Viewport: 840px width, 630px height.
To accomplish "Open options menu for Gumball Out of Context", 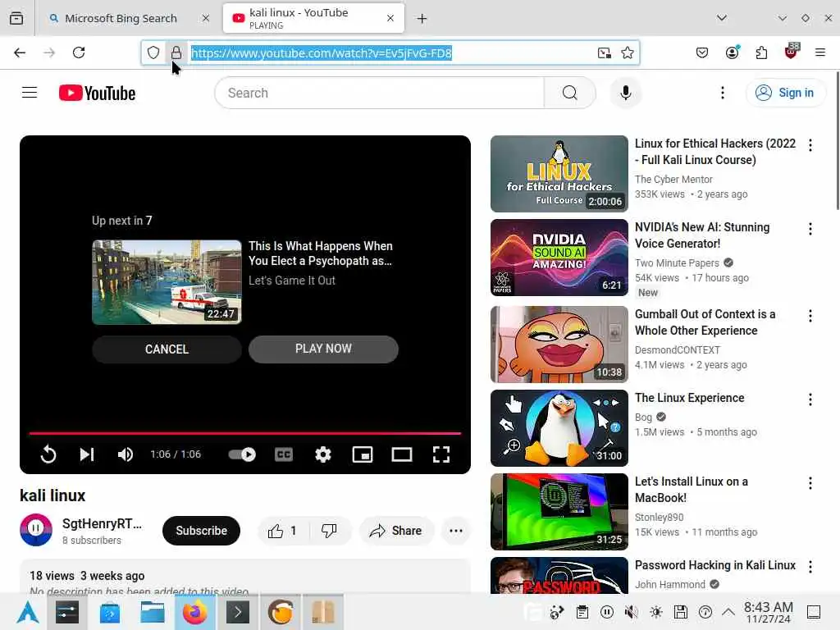I will click(810, 316).
